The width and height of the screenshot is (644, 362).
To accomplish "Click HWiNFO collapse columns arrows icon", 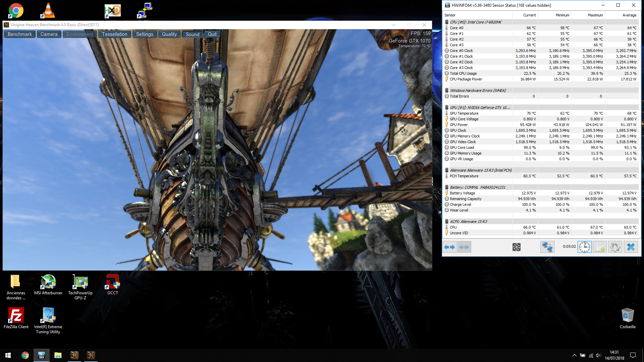I will click(464, 247).
